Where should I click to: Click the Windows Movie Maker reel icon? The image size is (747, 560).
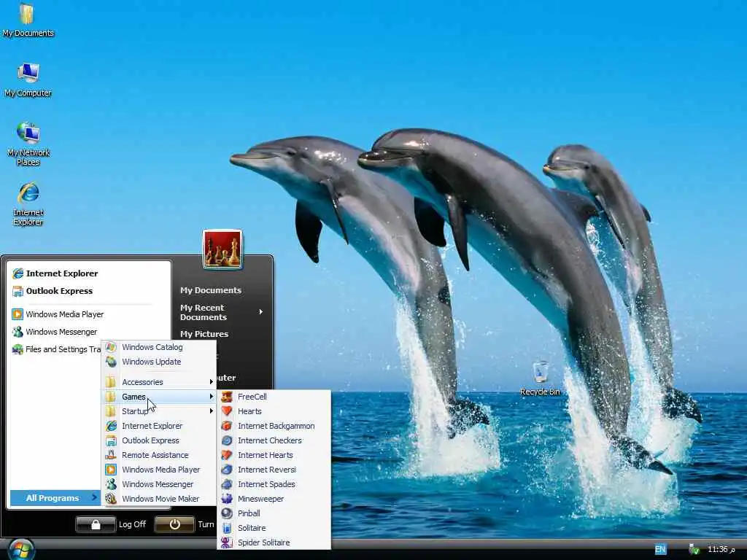click(111, 499)
